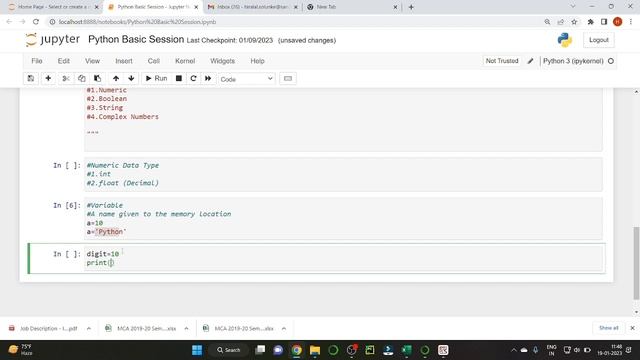The height and width of the screenshot is (360, 640).
Task: Click the '#4.Complex Numbers' line
Action: click(x=122, y=117)
